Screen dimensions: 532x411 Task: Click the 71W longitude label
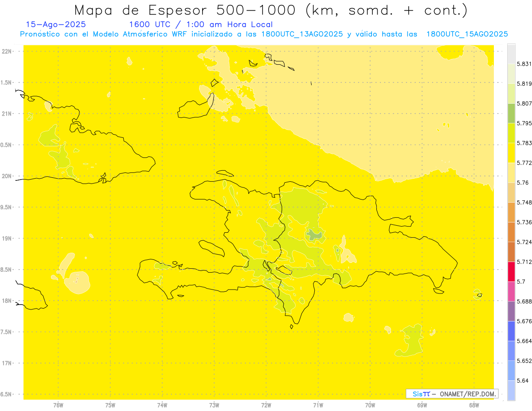click(318, 405)
